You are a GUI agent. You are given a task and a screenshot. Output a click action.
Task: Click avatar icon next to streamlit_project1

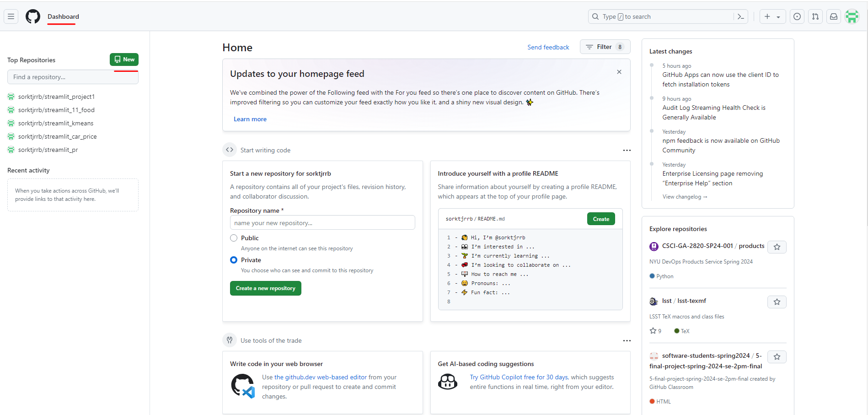pos(11,97)
